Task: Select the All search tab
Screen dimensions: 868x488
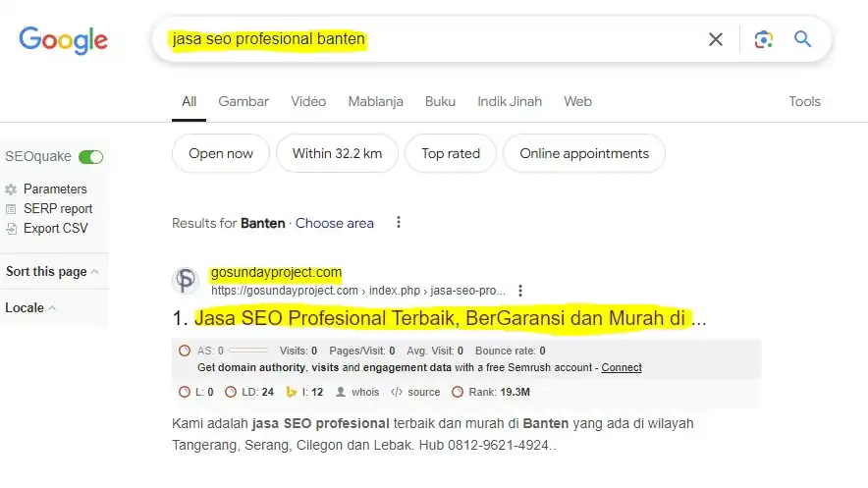Action: (x=189, y=102)
